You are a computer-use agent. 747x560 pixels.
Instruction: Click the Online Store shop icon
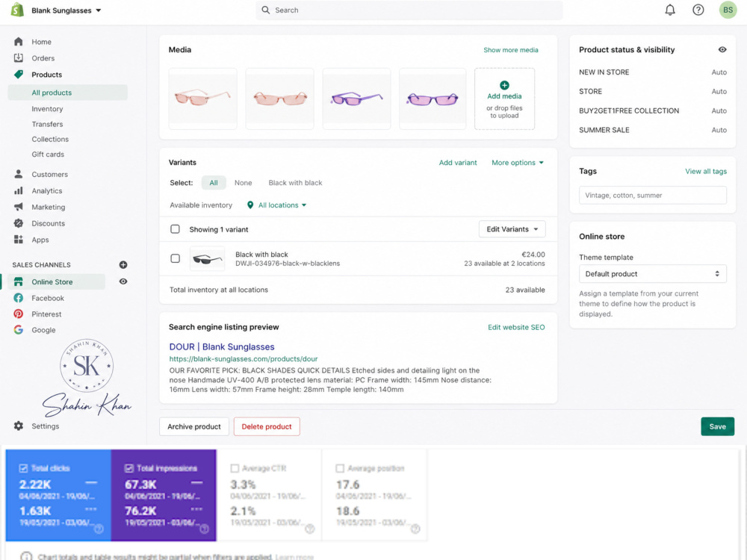pos(19,282)
